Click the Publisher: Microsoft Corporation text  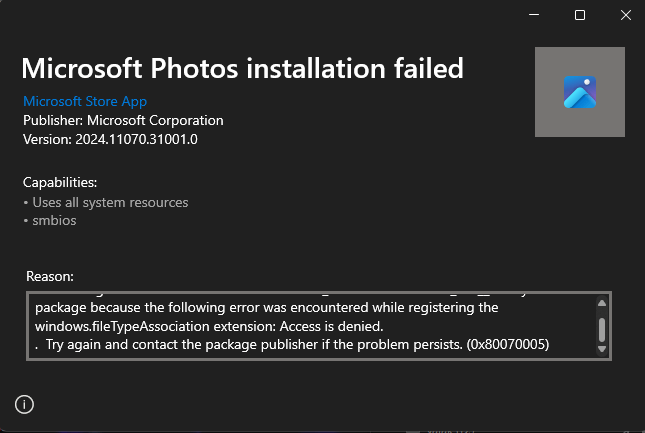point(123,120)
